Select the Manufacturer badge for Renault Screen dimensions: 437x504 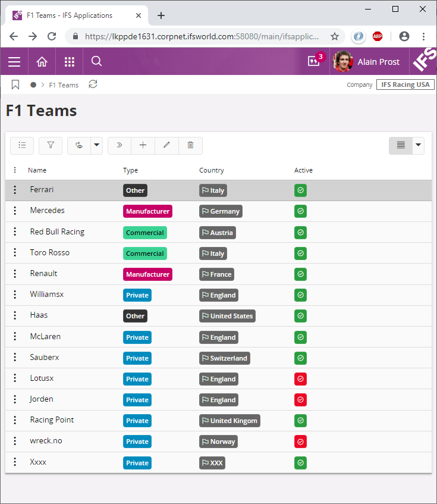(x=147, y=274)
